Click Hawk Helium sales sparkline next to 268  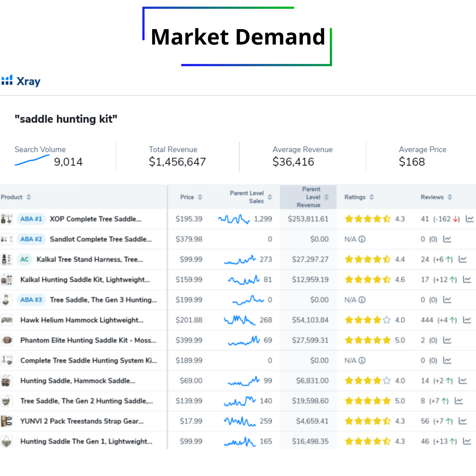(x=240, y=320)
